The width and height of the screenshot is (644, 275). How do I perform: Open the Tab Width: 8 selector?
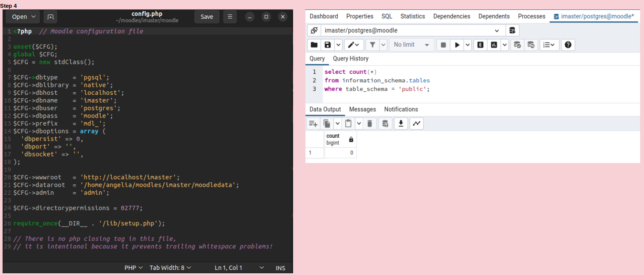[170, 268]
